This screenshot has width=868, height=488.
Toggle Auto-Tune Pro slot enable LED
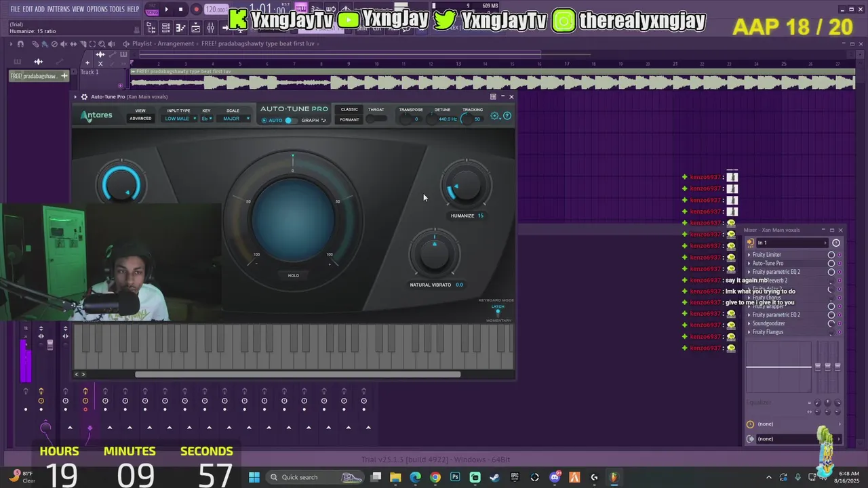840,264
